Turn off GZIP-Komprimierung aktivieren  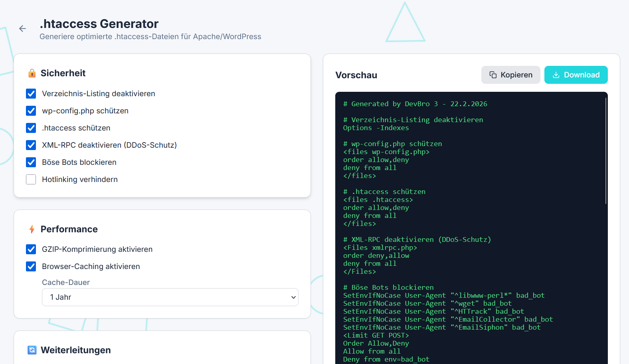31,249
